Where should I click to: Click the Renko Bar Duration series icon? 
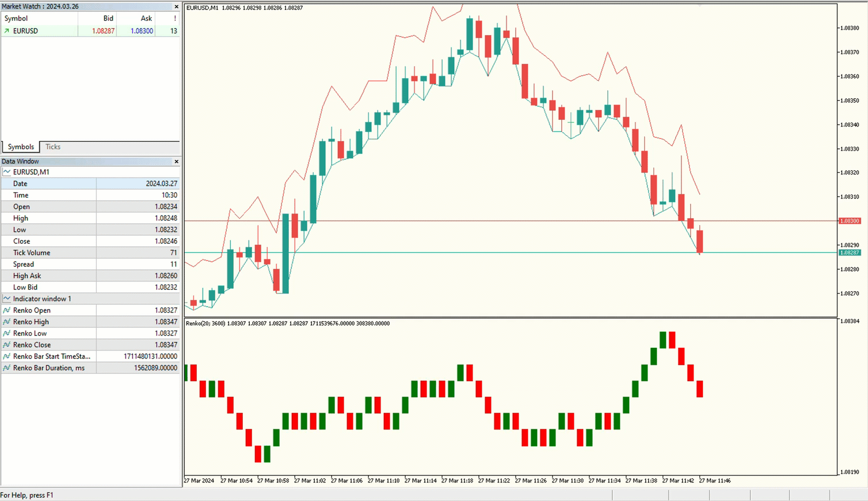[x=7, y=368]
